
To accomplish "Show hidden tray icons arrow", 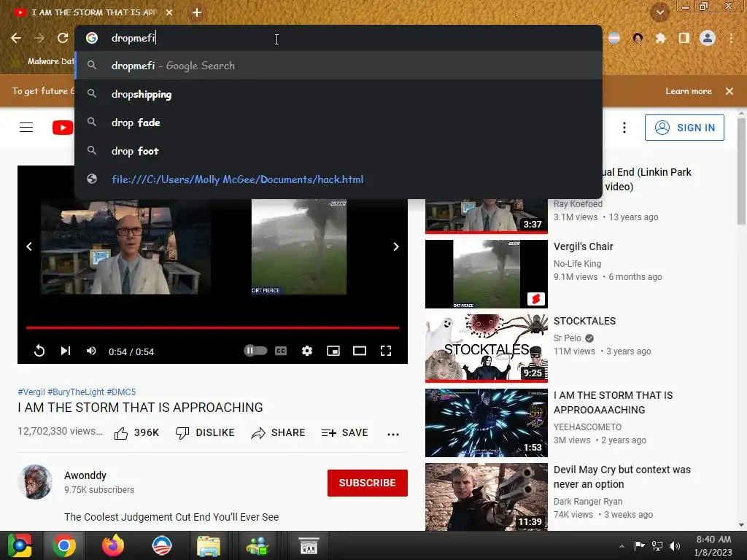I will tap(622, 546).
